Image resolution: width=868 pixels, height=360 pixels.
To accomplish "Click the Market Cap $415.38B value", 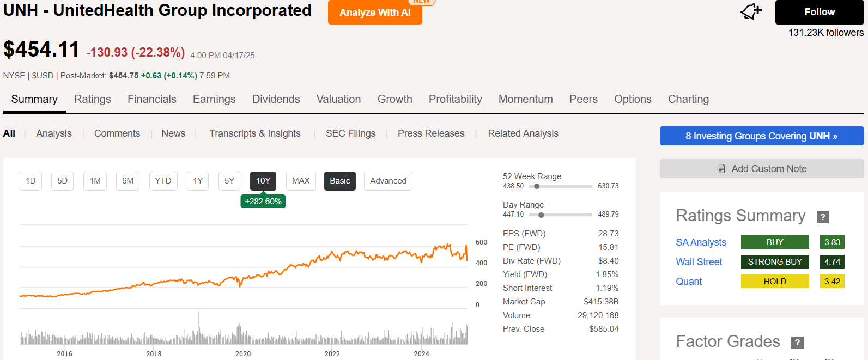I will tap(601, 302).
